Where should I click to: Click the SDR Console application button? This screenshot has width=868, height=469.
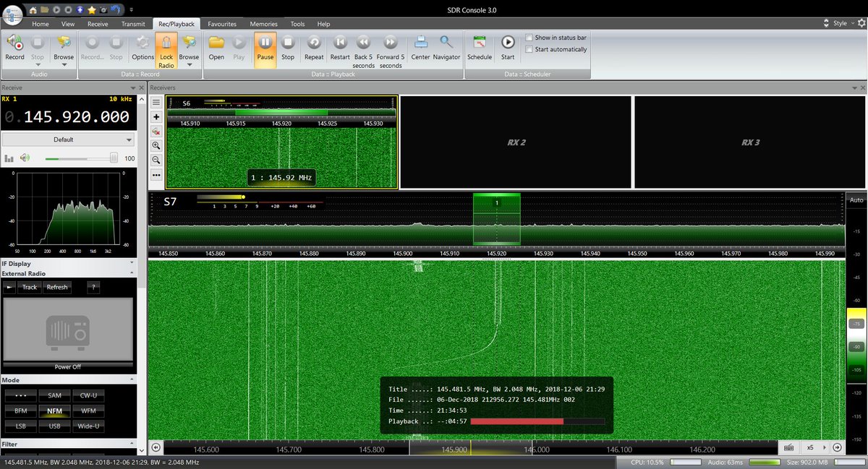(12, 15)
